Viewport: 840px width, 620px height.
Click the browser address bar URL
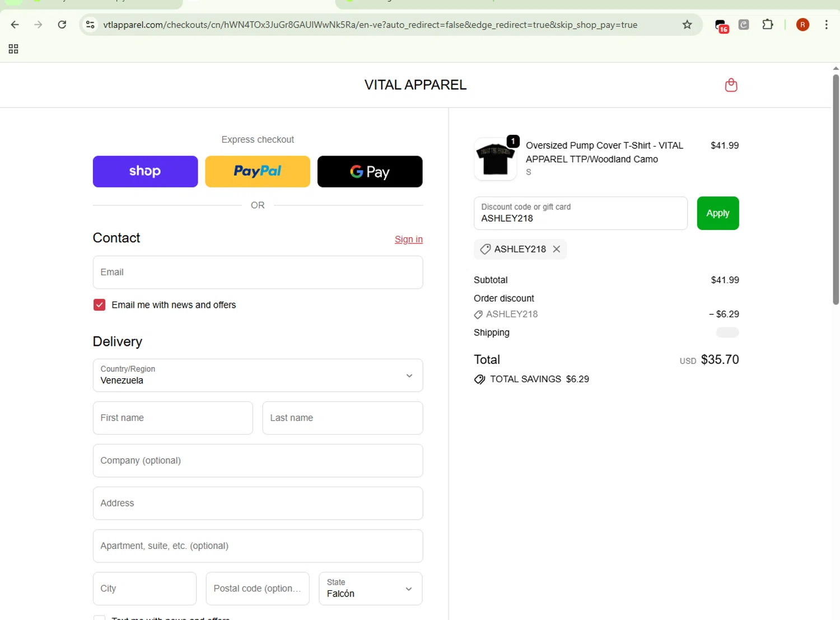coord(370,25)
